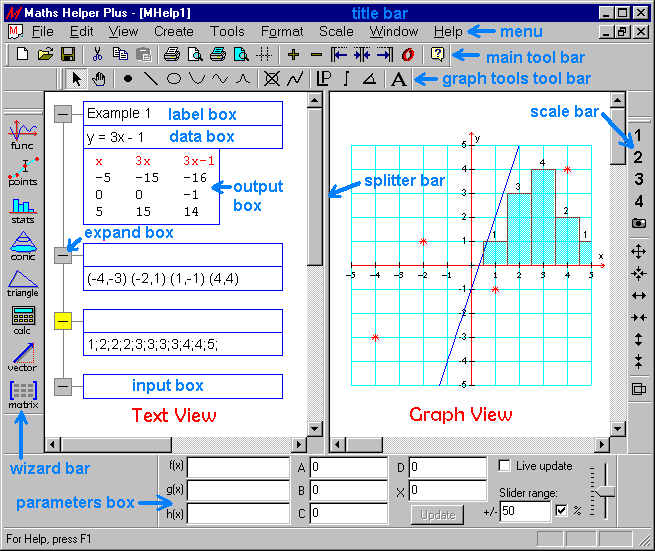The image size is (655, 551).
Task: Select the crossed-box tool in graph toolbar
Action: [x=272, y=79]
